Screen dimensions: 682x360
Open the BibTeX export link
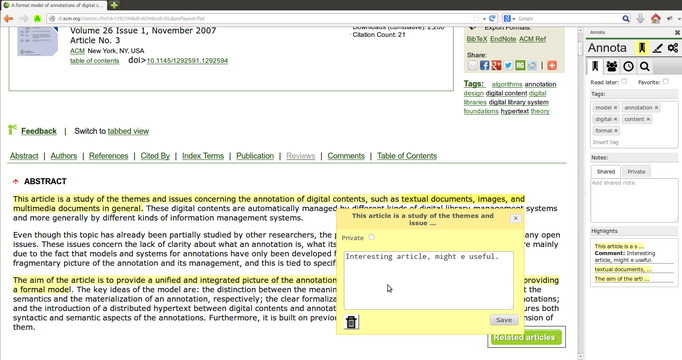(477, 39)
